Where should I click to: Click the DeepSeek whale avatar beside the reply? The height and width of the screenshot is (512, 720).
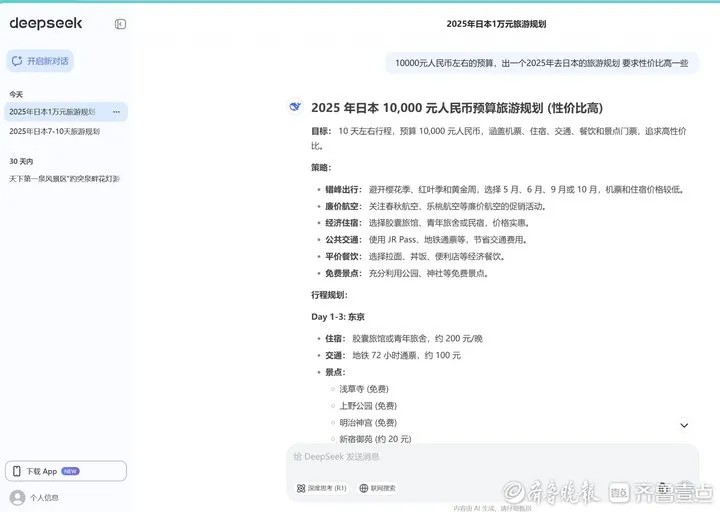click(295, 107)
